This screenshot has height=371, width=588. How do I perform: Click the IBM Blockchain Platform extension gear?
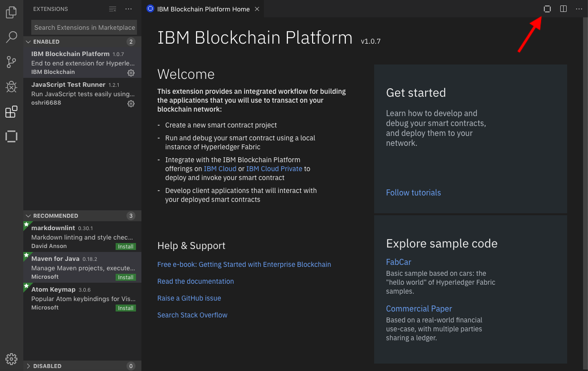tap(131, 73)
